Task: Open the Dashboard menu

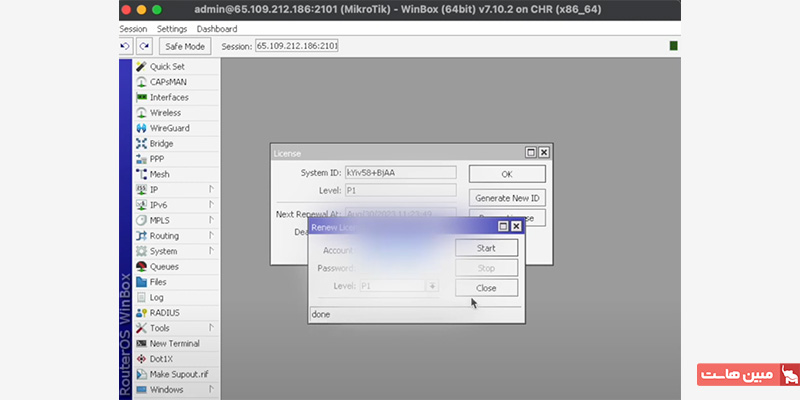Action: click(x=217, y=29)
